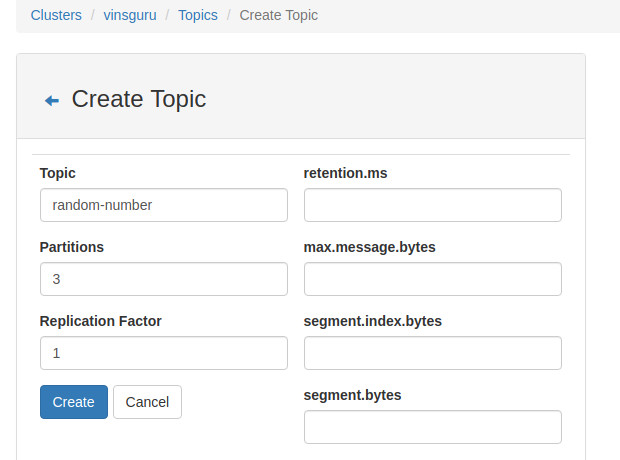
Task: Click the retention.ms label
Action: pos(345,173)
